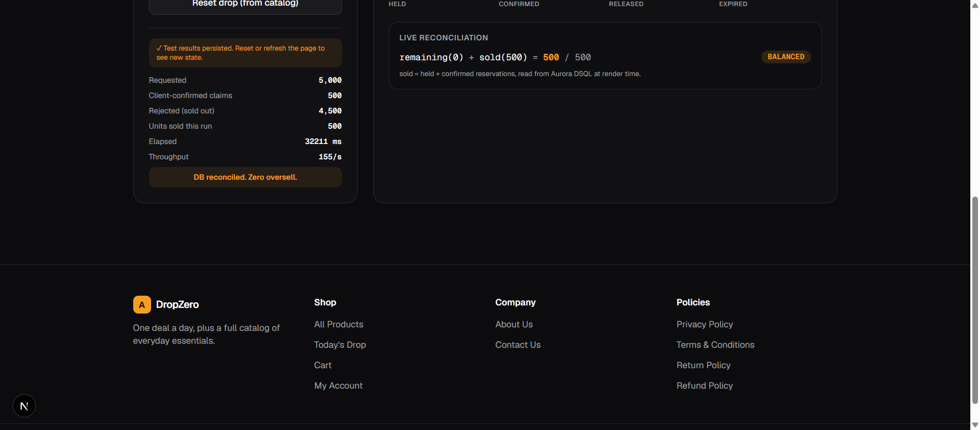Click the Units sold this run label

(180, 126)
